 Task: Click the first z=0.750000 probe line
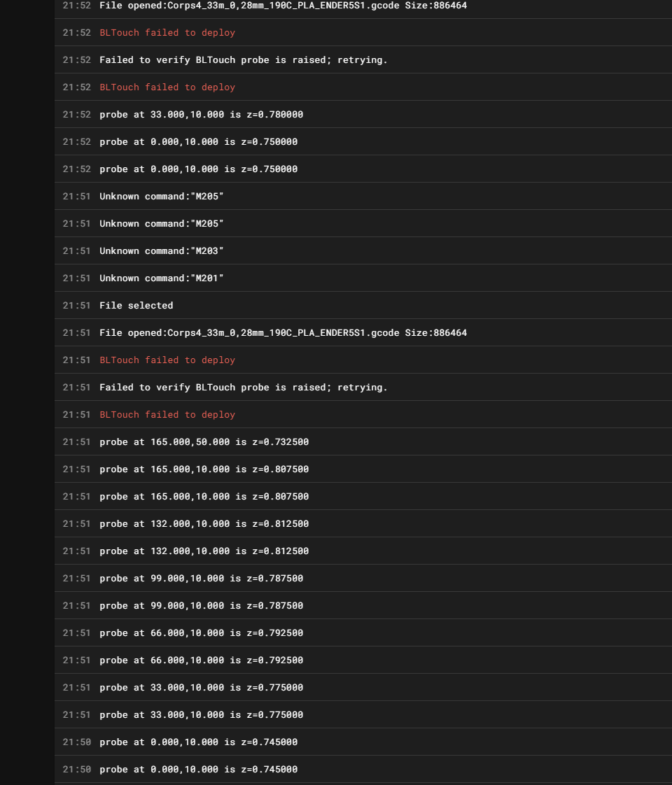coord(198,142)
